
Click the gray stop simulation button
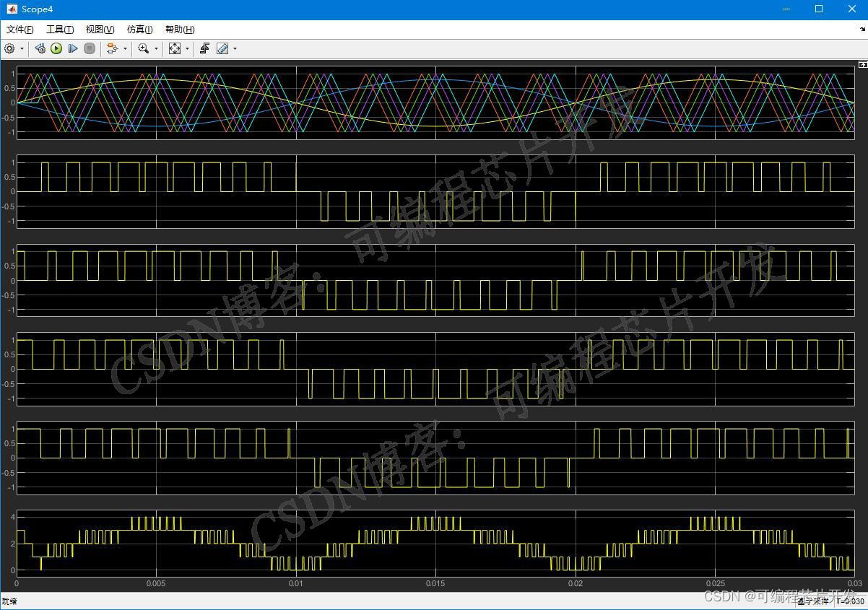coord(90,48)
